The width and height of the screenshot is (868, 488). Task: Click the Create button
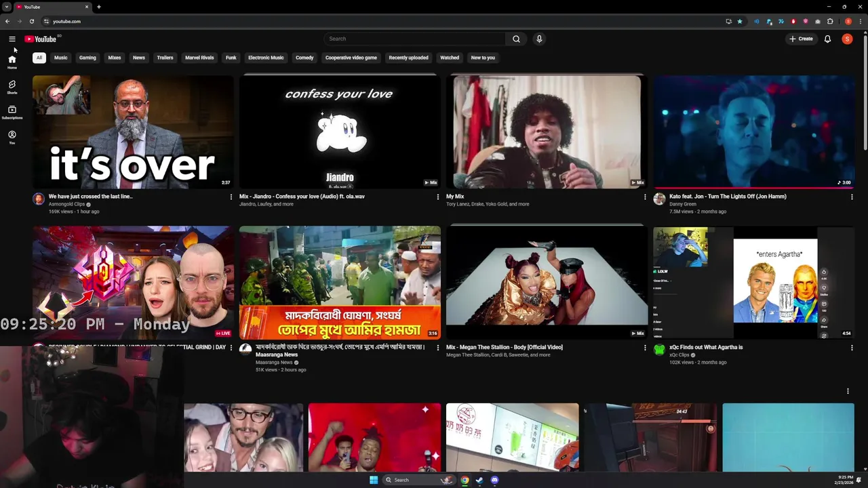pos(801,39)
